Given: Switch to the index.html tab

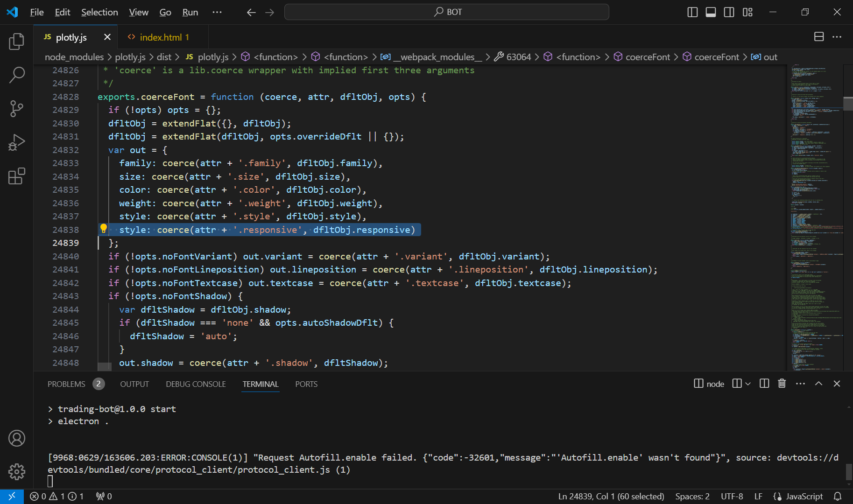Looking at the screenshot, I should (x=160, y=37).
